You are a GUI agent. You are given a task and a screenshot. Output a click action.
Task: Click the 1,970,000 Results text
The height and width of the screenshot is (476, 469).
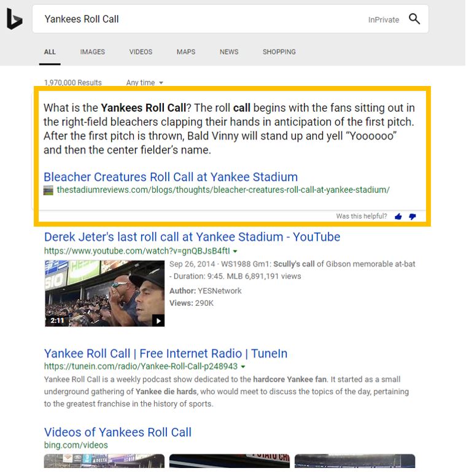pos(73,82)
